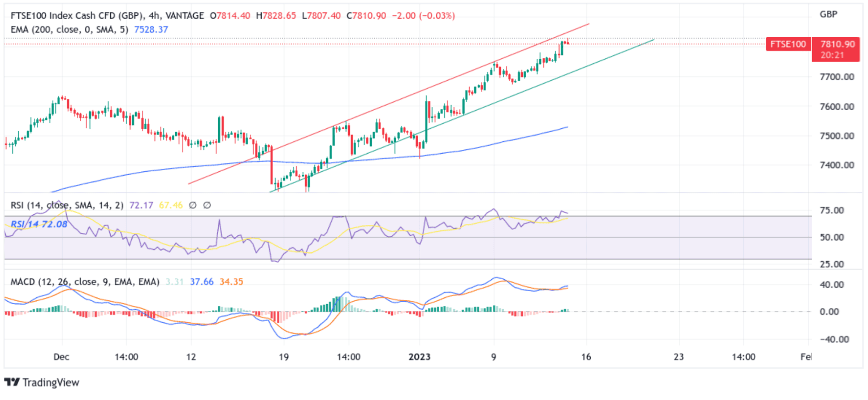868x400 pixels.
Task: Click the MACD histogram value 3.31
Action: tap(175, 282)
